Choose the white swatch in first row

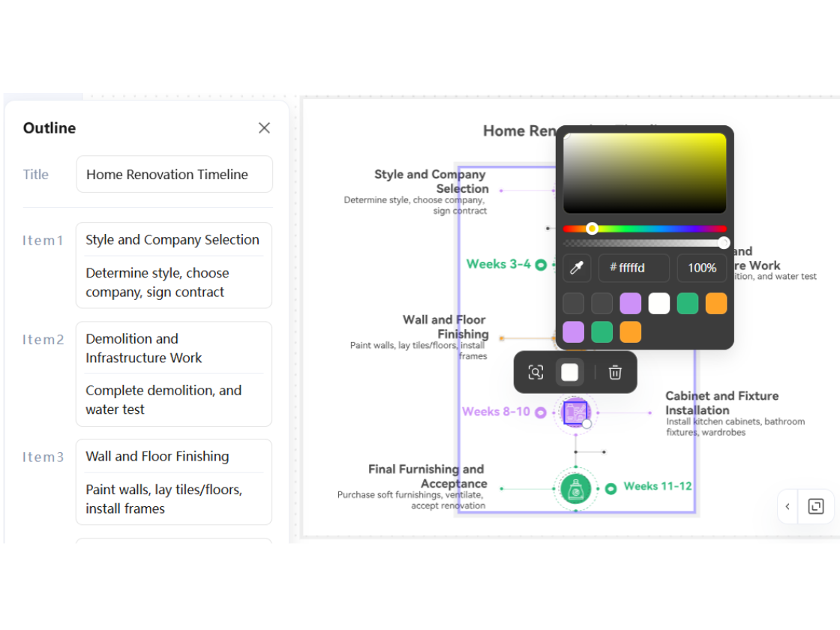click(x=658, y=304)
